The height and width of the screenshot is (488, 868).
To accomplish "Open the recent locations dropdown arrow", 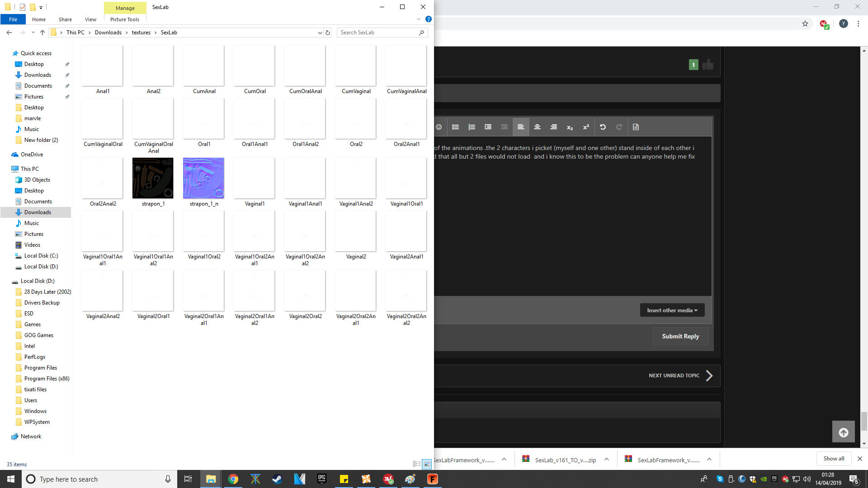I will click(x=33, y=33).
